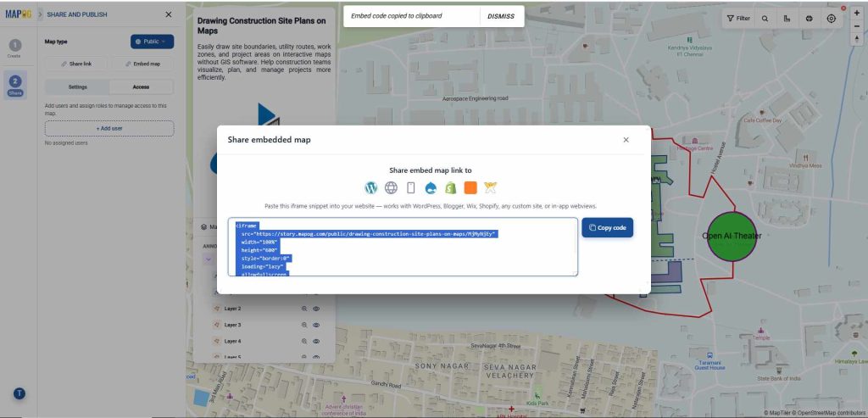Zoom in the map with plus button

click(857, 13)
